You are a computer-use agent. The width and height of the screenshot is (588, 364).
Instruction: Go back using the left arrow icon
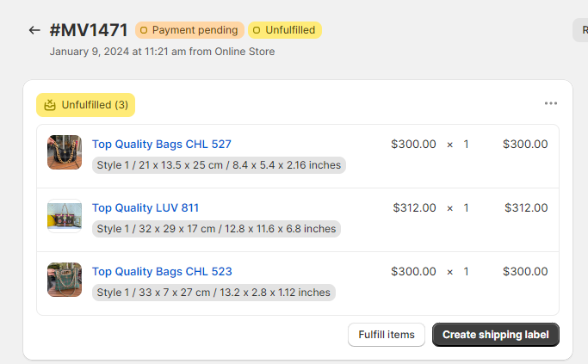34,30
